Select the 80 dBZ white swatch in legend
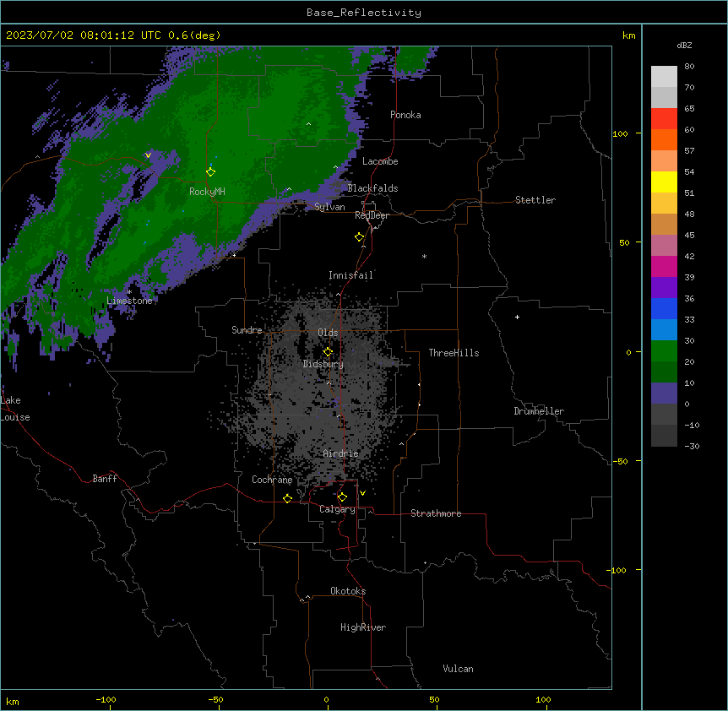This screenshot has height=711, width=728. click(x=664, y=77)
